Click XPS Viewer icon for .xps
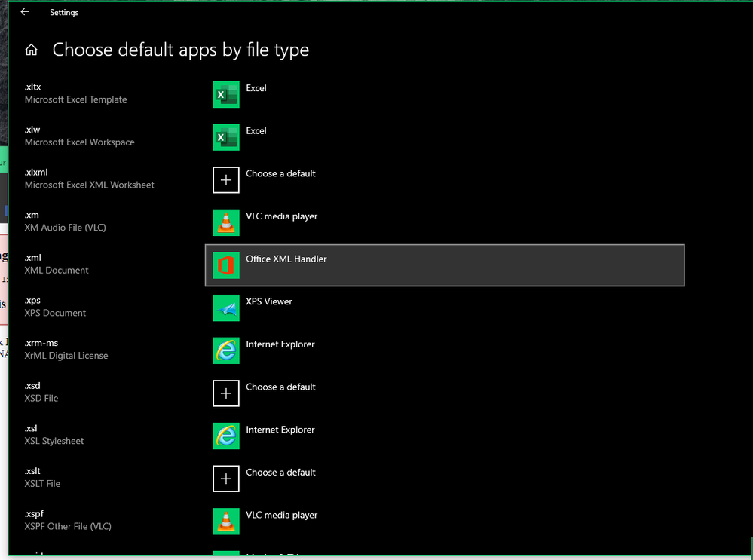This screenshot has height=560, width=753. point(225,308)
